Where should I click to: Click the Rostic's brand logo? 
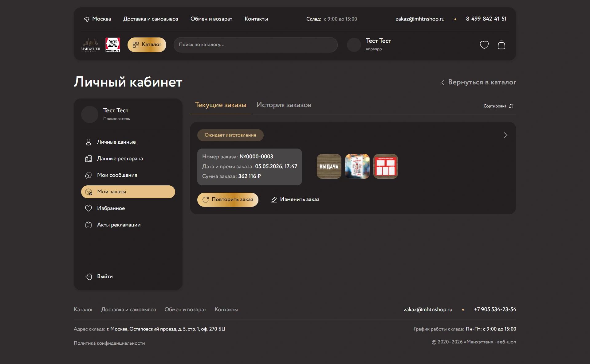pyautogui.click(x=113, y=45)
